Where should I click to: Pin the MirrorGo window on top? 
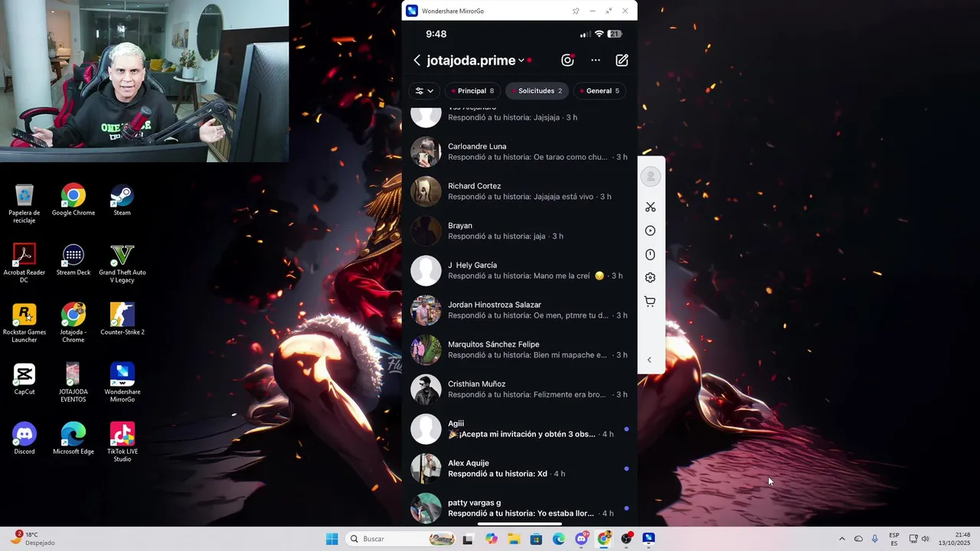[576, 11]
